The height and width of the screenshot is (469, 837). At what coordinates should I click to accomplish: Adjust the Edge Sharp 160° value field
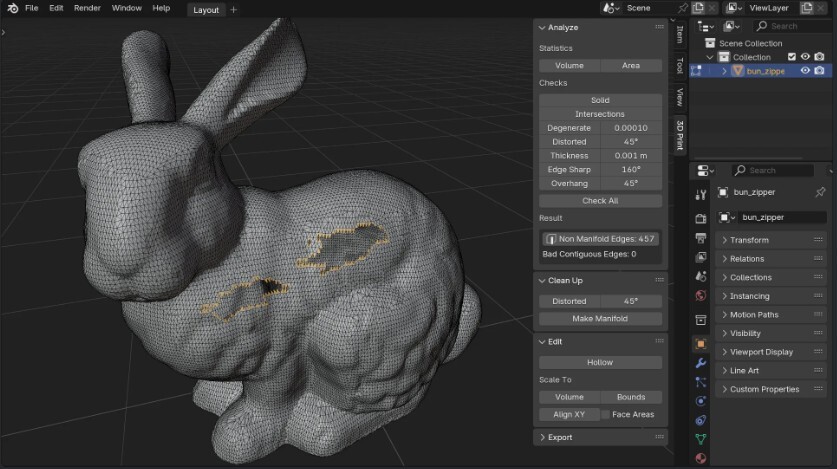[x=631, y=170]
